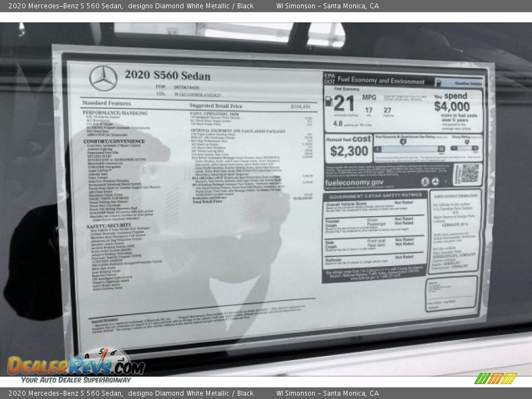Click the fuel economy rating scale bar
Image resolution: width=532 pixels, height=399 pixels.
(x=409, y=149)
